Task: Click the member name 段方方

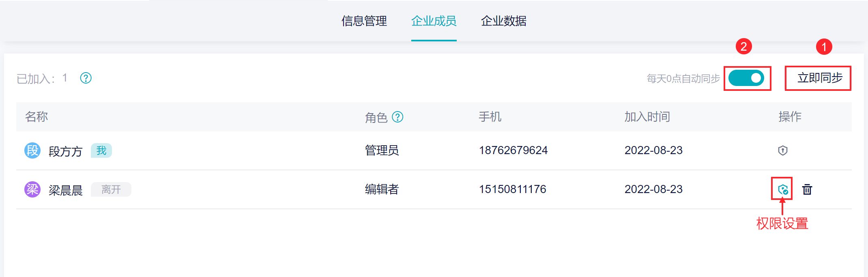Action: point(65,151)
